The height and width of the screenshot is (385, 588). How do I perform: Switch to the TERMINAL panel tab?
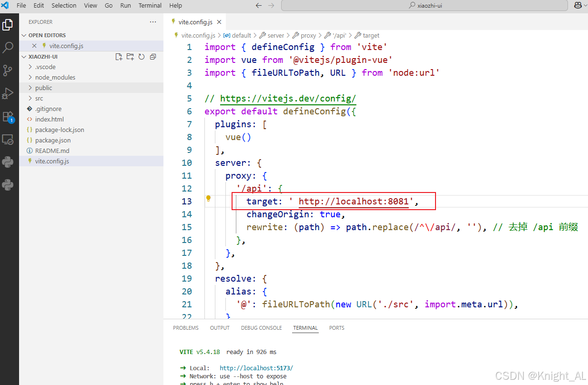click(x=305, y=328)
